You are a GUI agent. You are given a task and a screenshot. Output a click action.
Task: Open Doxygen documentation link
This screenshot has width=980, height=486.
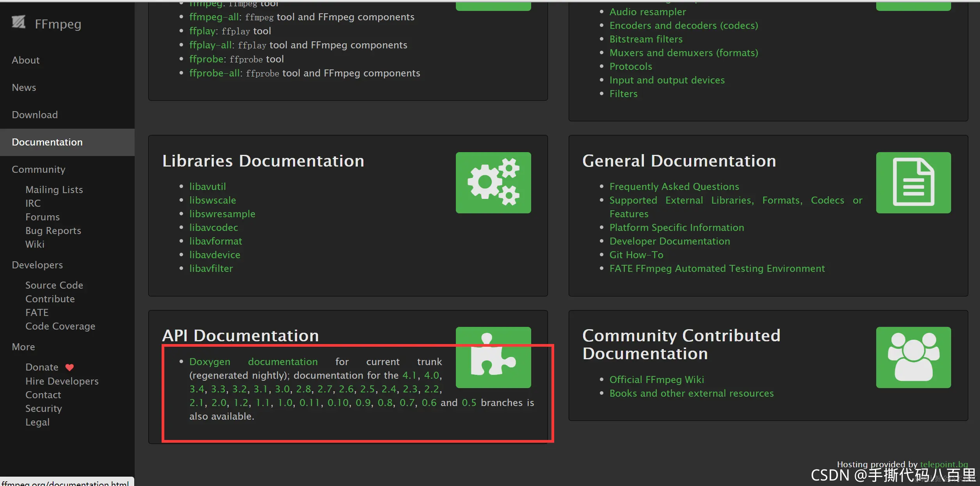pyautogui.click(x=254, y=362)
